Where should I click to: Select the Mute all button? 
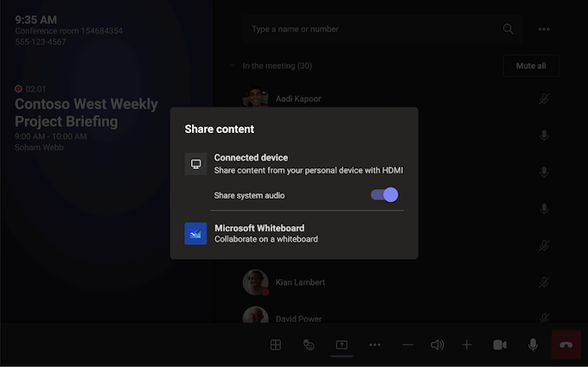530,66
